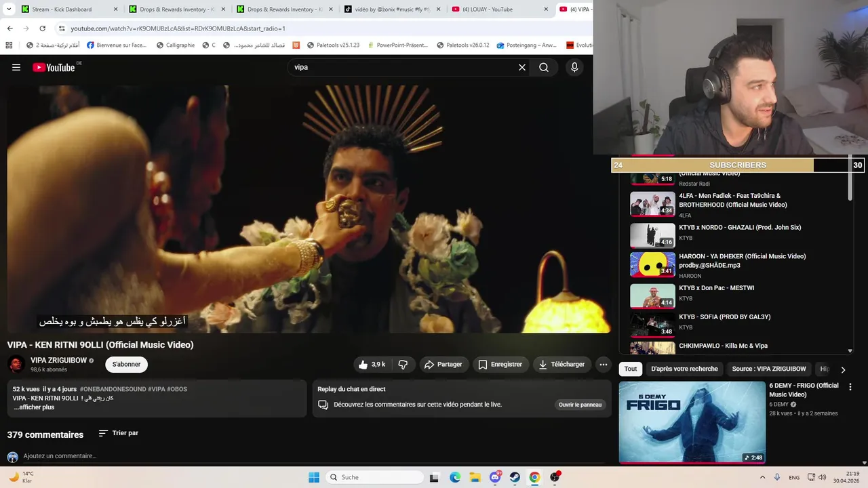Click Ouvrir le panneau for chat replay
868x488 pixels.
(580, 405)
